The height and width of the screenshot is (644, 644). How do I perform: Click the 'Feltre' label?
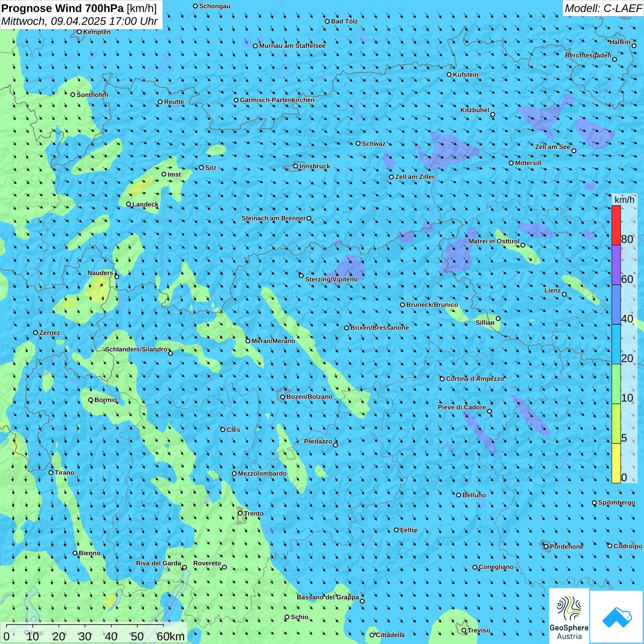click(x=409, y=530)
